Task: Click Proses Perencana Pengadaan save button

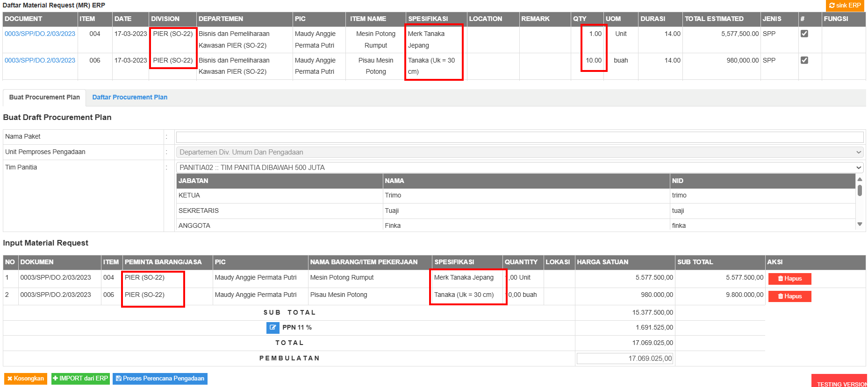Action: point(160,379)
